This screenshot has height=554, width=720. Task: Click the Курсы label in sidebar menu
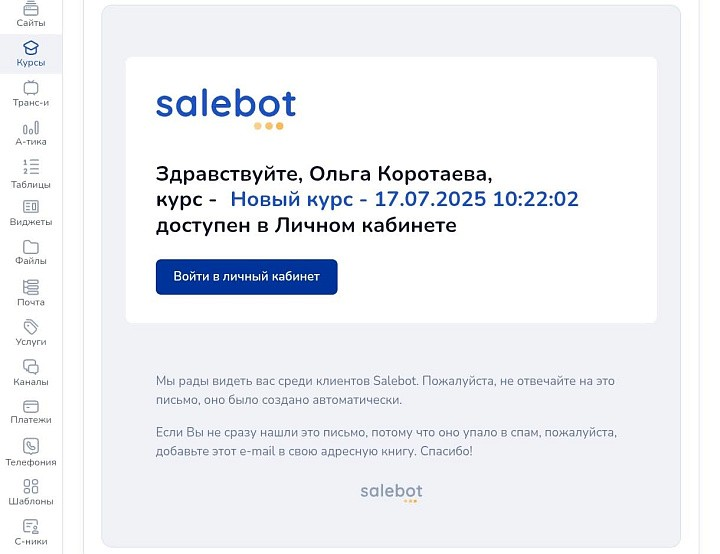tap(30, 63)
